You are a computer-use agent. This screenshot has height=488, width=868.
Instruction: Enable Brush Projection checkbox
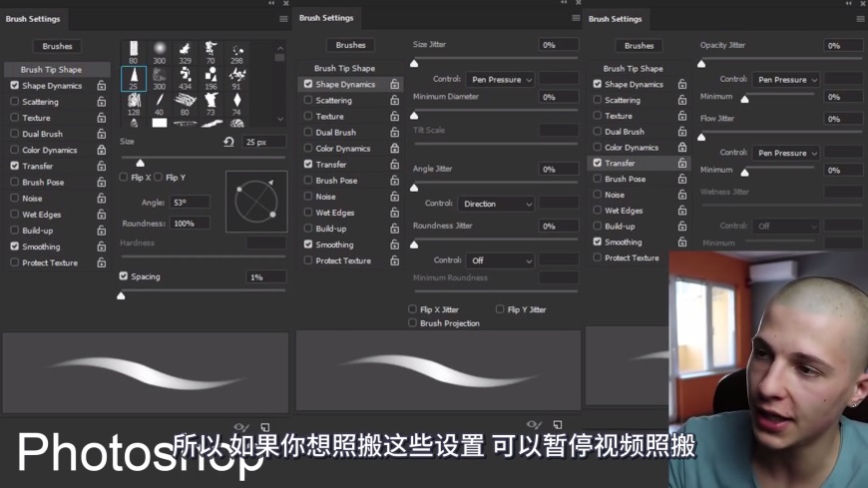(412, 322)
